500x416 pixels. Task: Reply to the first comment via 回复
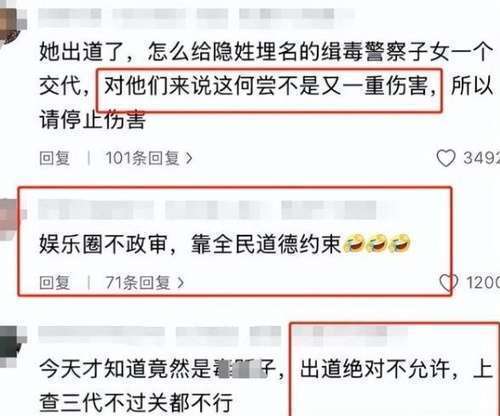[x=55, y=158]
